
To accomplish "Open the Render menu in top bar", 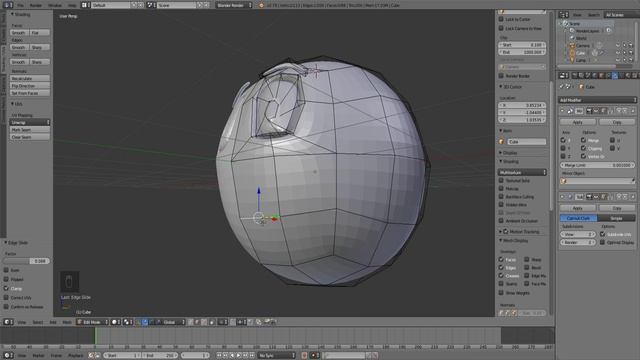I will pyautogui.click(x=36, y=5).
